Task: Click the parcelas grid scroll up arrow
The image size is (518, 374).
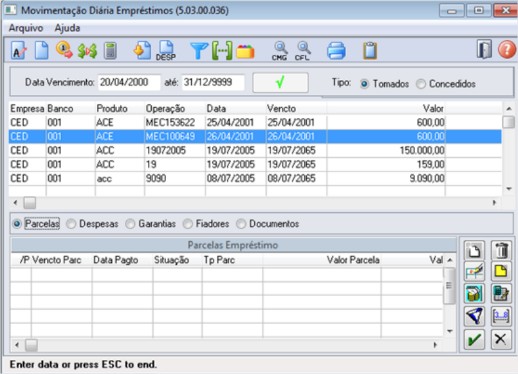Action: click(x=450, y=260)
